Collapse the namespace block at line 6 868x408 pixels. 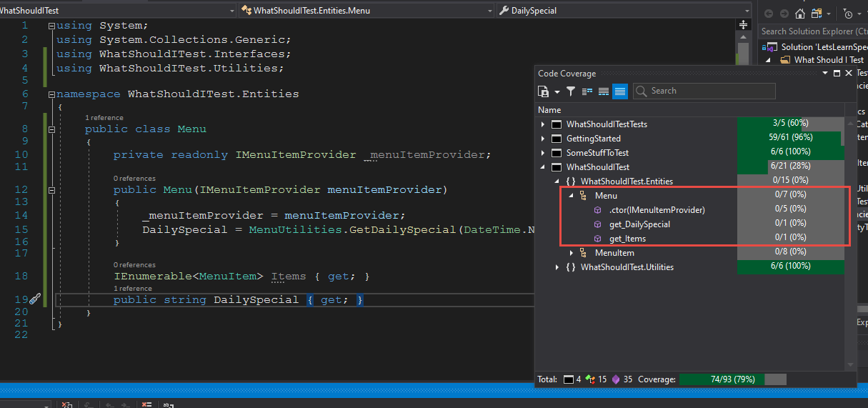[51, 94]
